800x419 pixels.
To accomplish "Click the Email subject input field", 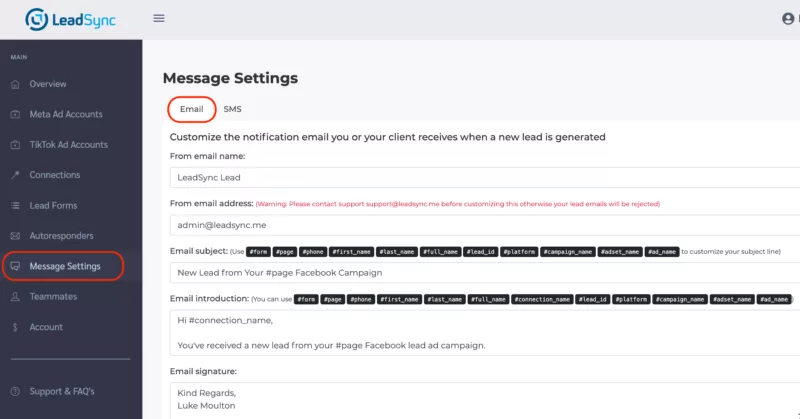I will pyautogui.click(x=485, y=273).
